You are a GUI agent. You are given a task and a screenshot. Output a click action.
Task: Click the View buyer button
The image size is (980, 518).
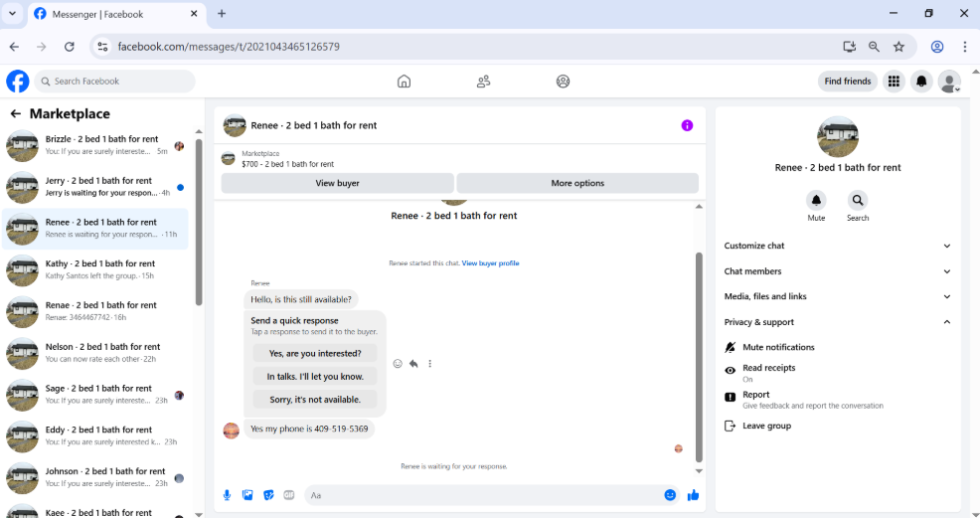(x=338, y=183)
